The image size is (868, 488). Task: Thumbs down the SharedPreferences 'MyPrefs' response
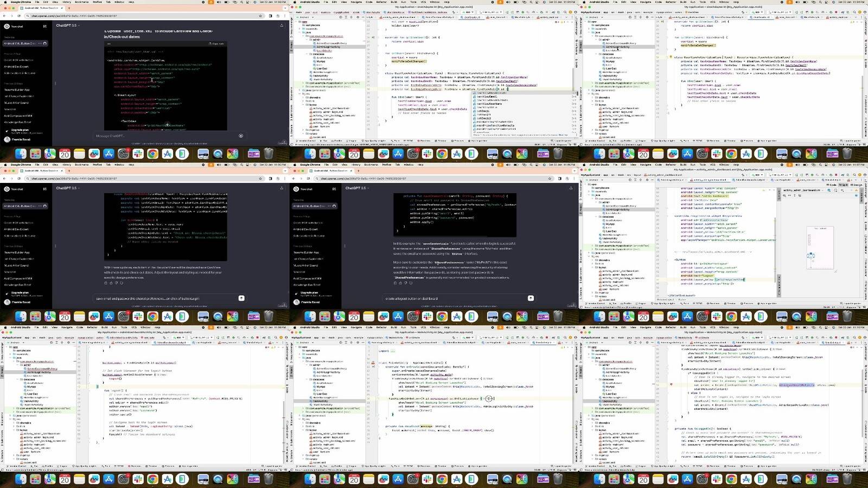tap(405, 283)
